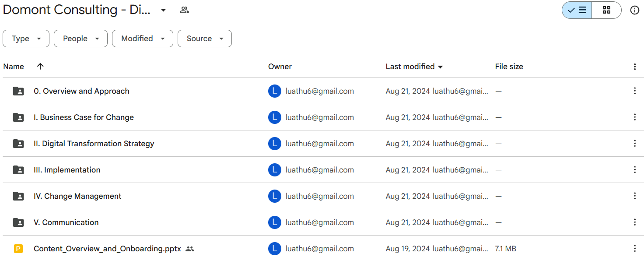The width and height of the screenshot is (644, 257).
Task: Expand the Type filter dropdown
Action: tap(26, 39)
